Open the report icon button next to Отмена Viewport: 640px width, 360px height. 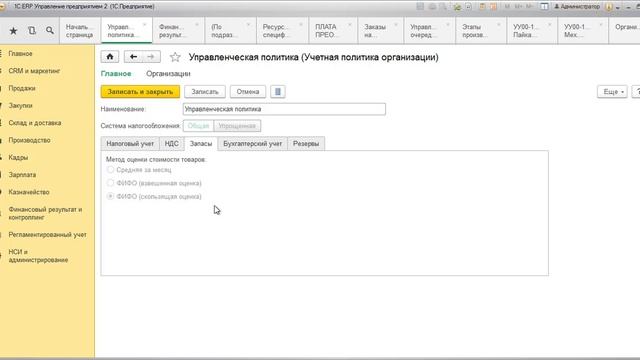pyautogui.click(x=278, y=92)
